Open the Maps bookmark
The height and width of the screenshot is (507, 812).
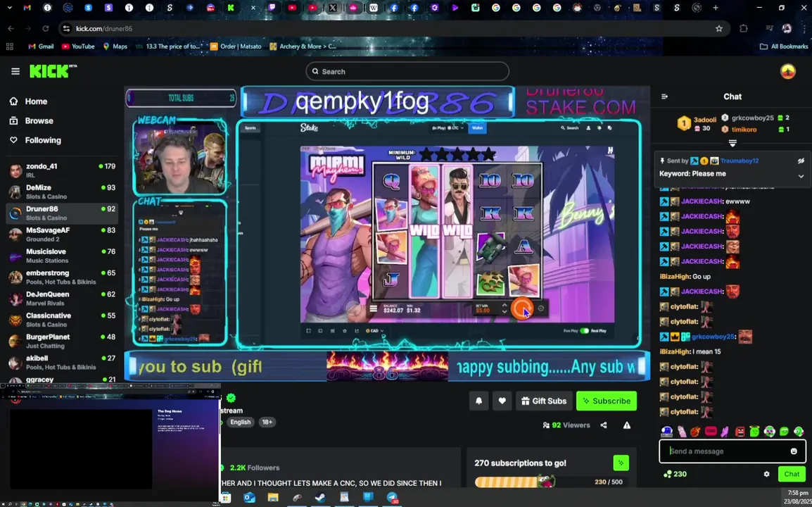click(x=115, y=46)
